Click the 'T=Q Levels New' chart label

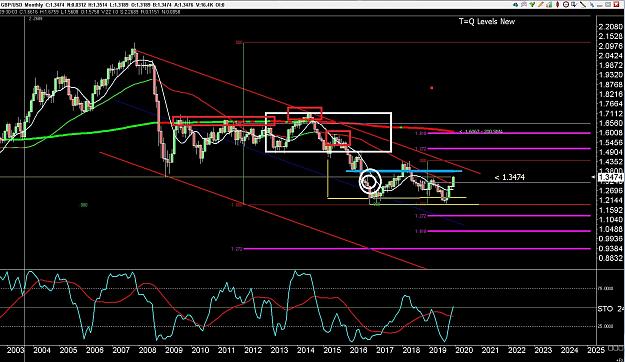[x=487, y=22]
